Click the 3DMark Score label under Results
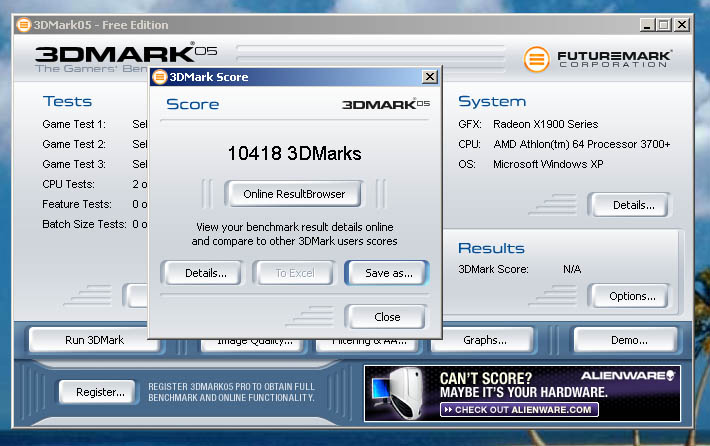 point(493,269)
